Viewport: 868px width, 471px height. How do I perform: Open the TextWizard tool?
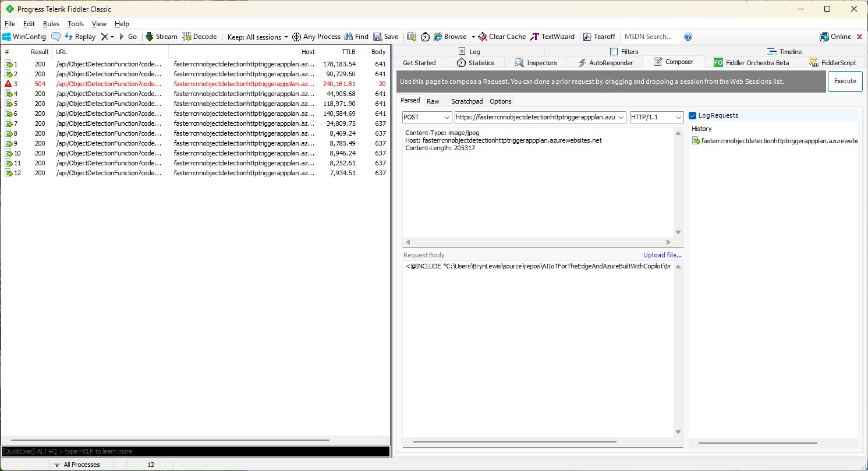552,37
